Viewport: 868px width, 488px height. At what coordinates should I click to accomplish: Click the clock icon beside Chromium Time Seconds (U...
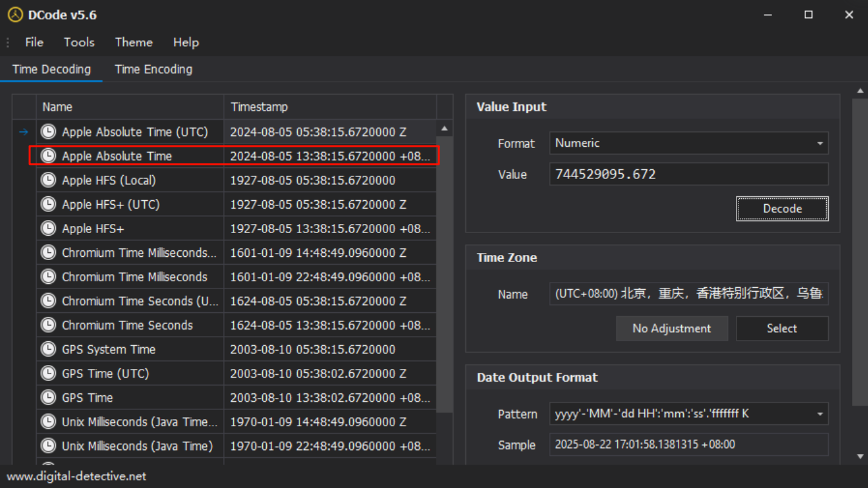click(x=48, y=301)
